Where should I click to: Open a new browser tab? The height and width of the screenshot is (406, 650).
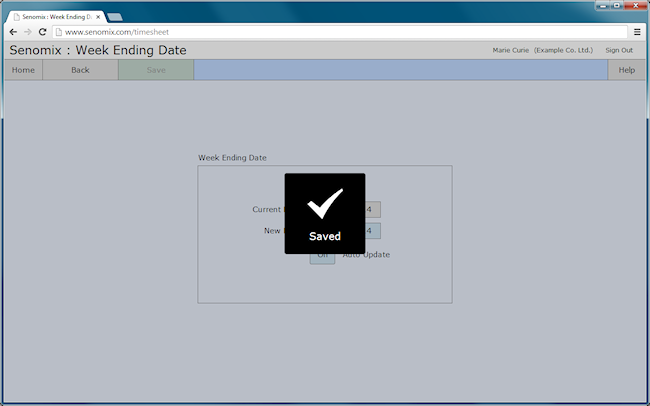click(x=115, y=17)
